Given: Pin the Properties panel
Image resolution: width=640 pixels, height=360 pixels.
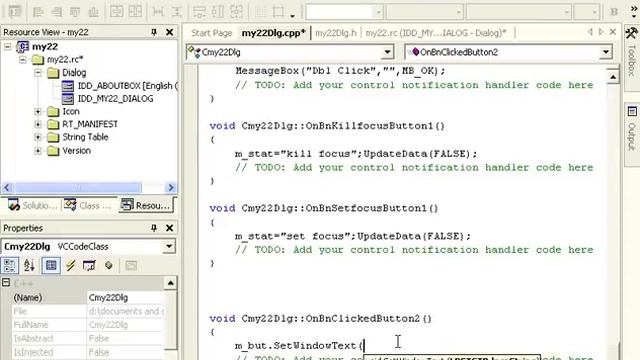Looking at the screenshot, I should click(154, 228).
